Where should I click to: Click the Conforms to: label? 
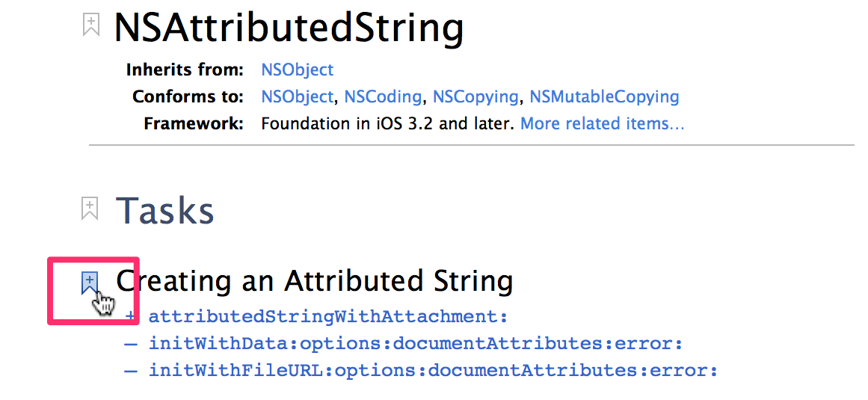[x=188, y=96]
